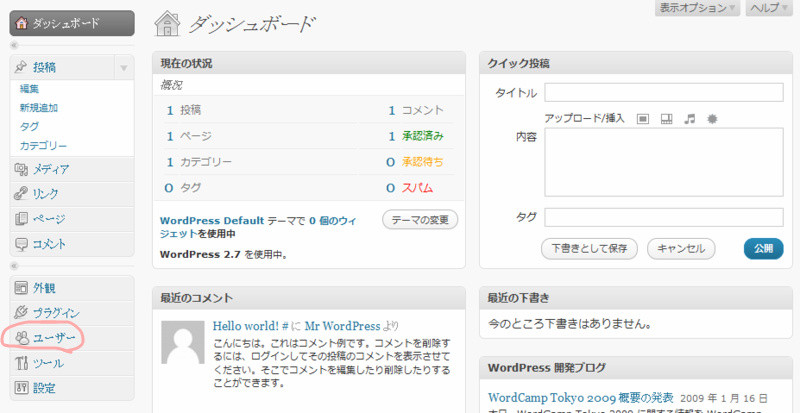This screenshot has height=413, width=800.
Task: Collapse the 投稿 menu with its arrow
Action: tap(124, 67)
